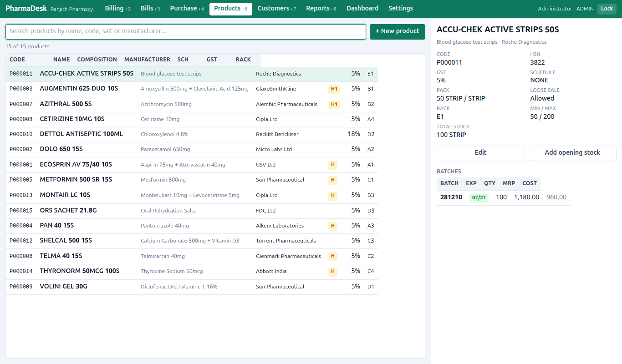Click rack value D3 for ORS SACHET
This screenshot has height=364, width=622.
[371, 211]
